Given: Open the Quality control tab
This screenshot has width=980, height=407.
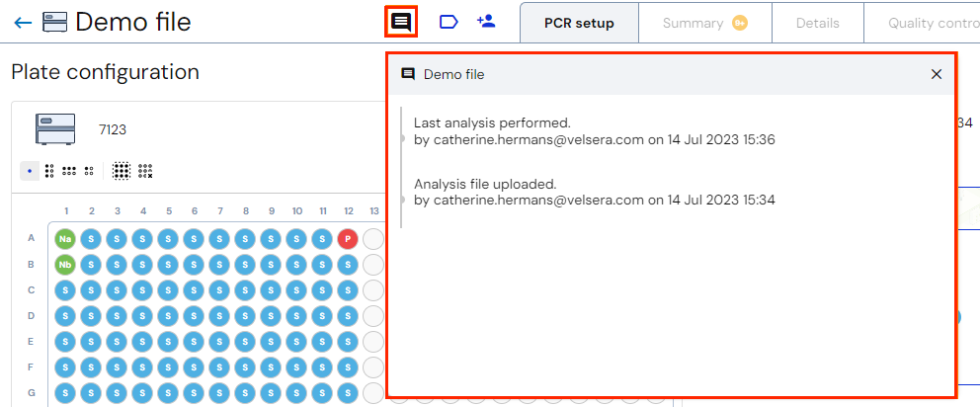Looking at the screenshot, I should tap(922, 23).
